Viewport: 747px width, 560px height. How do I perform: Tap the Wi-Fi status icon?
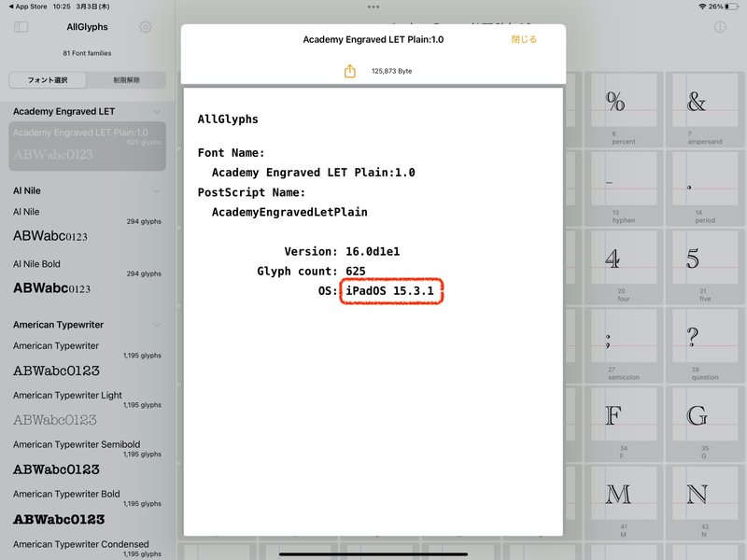702,7
